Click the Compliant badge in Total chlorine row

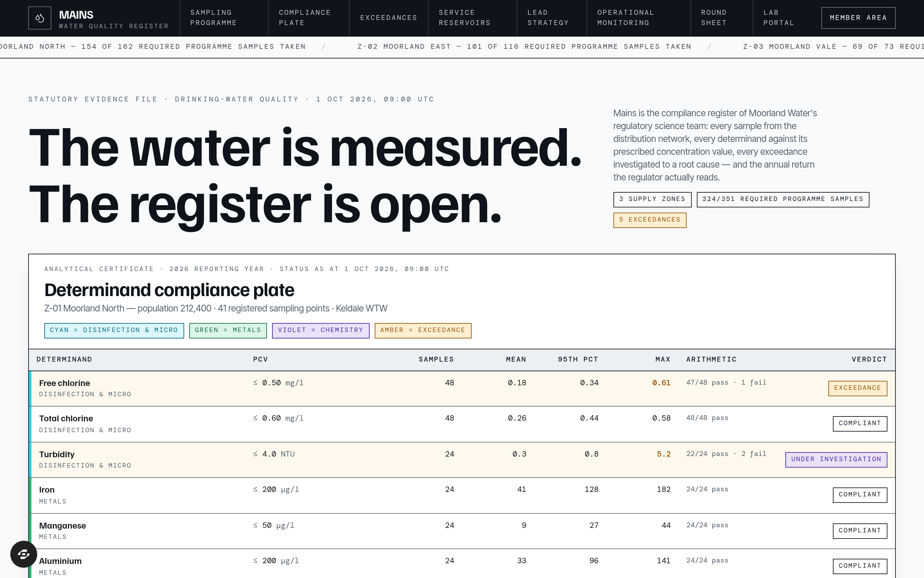pyautogui.click(x=860, y=424)
